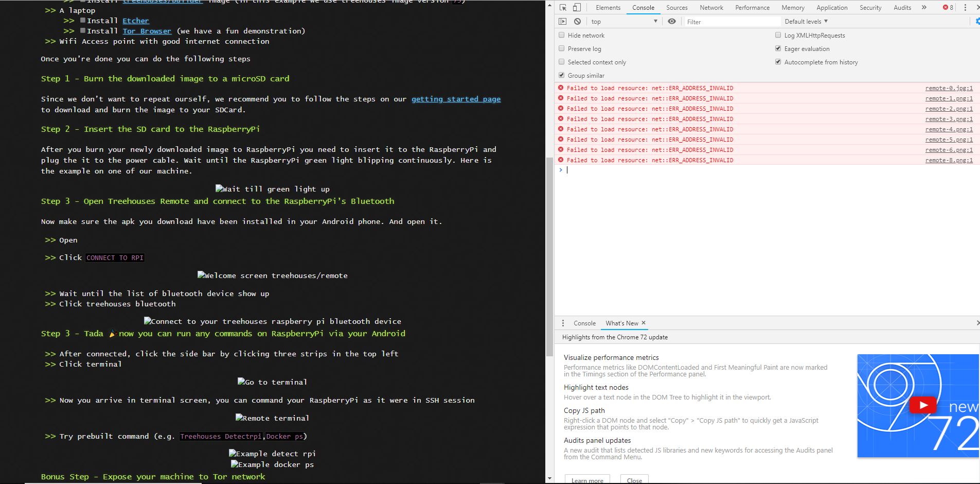Open the console sidebar icon
980x484 pixels.
tap(562, 21)
